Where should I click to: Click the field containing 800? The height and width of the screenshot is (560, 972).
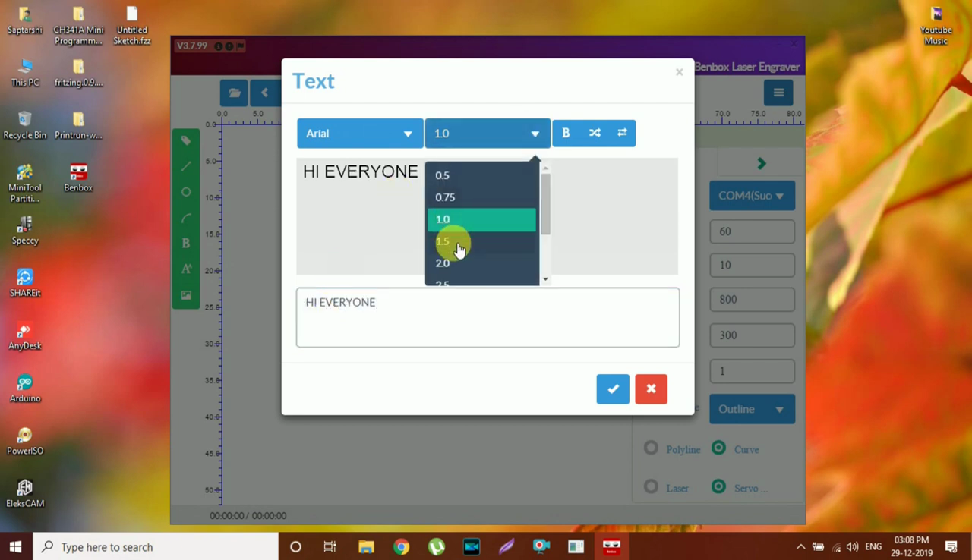(752, 300)
